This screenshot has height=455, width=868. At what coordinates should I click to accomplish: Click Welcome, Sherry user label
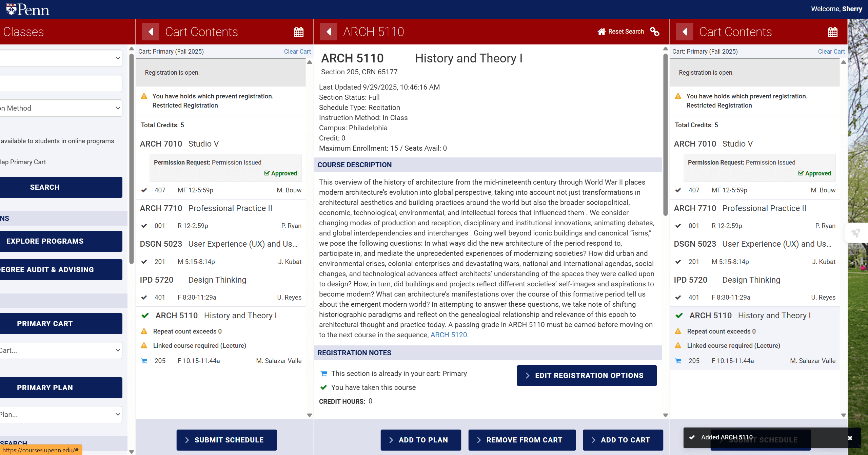pos(836,9)
